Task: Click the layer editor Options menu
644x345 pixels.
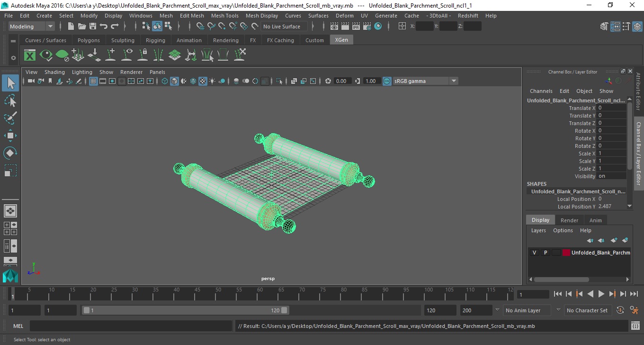Action: 563,230
